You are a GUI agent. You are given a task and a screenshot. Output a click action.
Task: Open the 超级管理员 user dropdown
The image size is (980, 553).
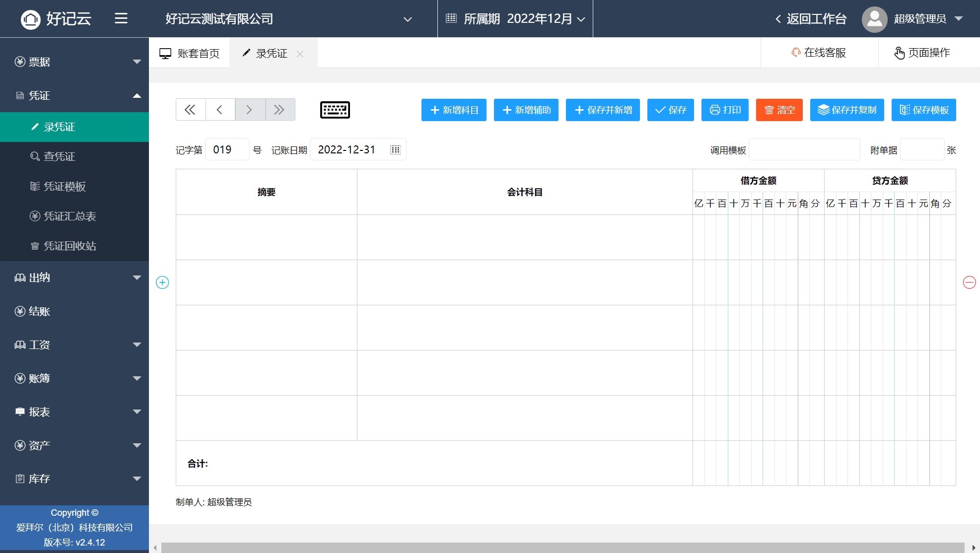coord(927,19)
